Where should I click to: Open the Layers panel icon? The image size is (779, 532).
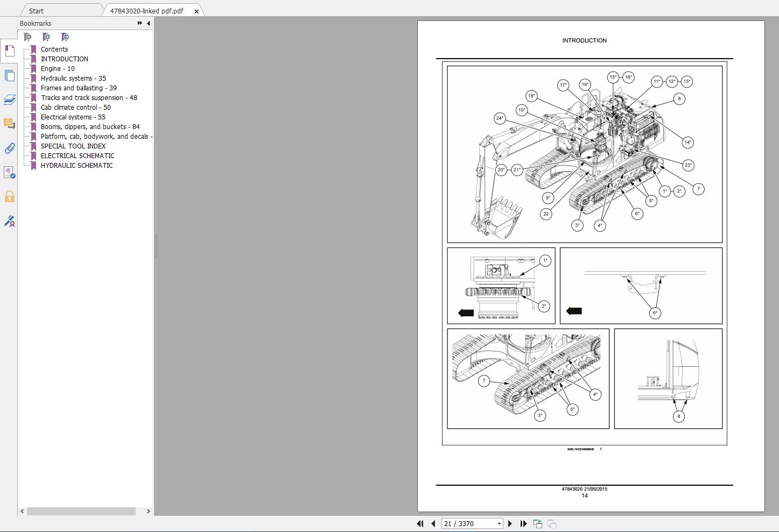[x=9, y=100]
